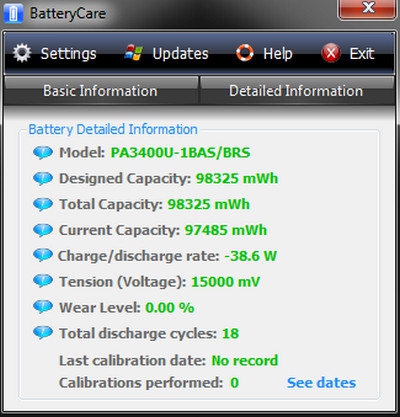
Task: Click the model value PA3400U-1BAS/BRS
Action: tap(180, 153)
